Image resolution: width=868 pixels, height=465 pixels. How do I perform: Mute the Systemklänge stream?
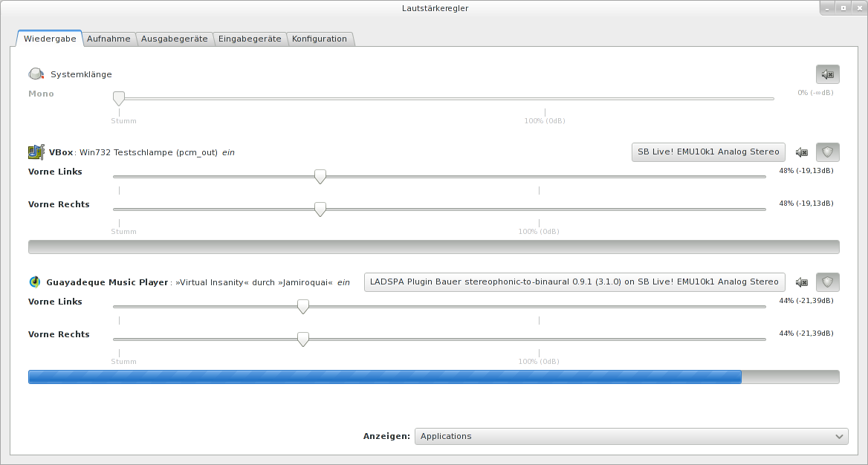pyautogui.click(x=827, y=74)
